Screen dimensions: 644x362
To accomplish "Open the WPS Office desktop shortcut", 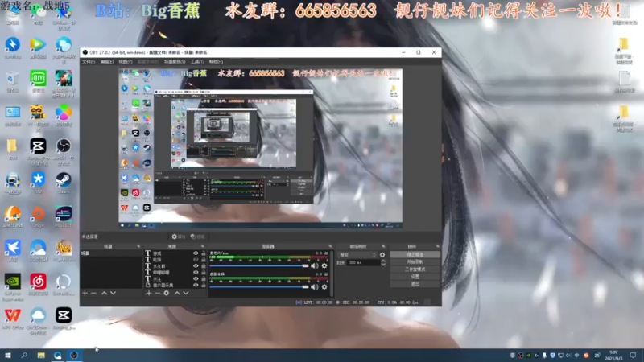I will [13, 319].
